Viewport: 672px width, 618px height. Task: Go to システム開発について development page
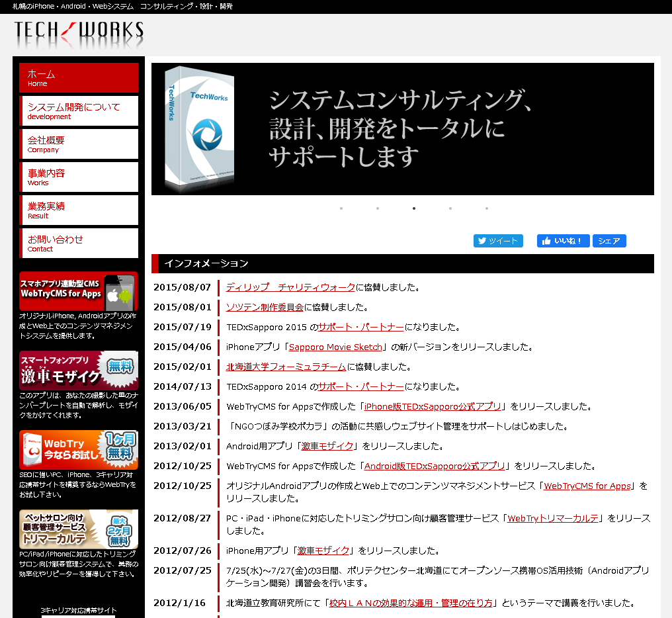[x=79, y=110]
